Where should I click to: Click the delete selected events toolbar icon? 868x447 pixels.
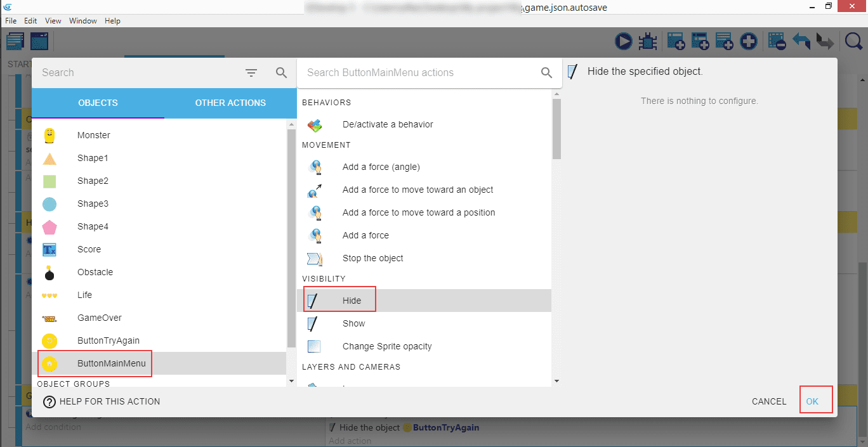coord(777,42)
